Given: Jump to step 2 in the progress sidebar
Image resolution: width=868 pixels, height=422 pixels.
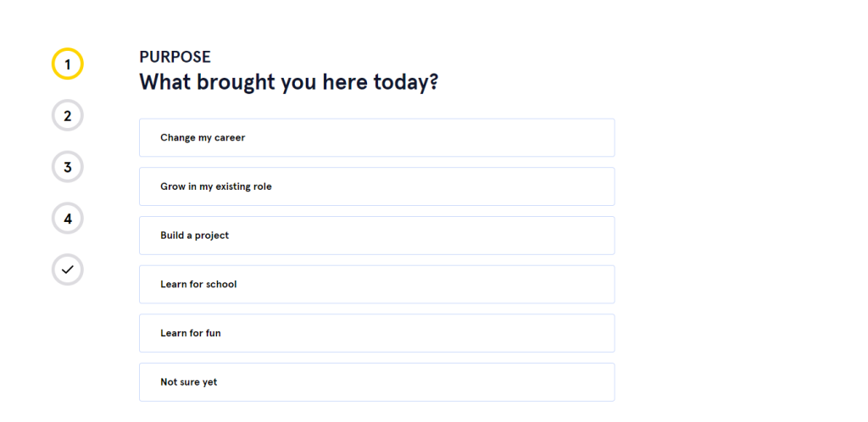Looking at the screenshot, I should [x=68, y=115].
